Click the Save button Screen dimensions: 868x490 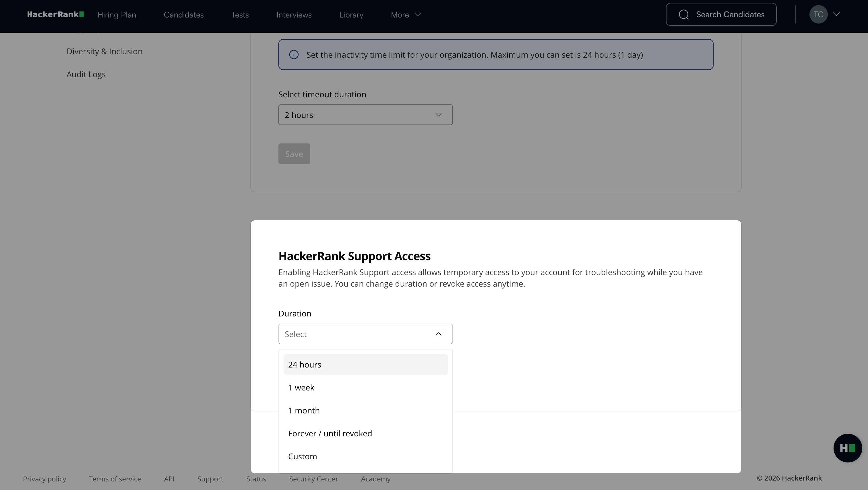tap(294, 154)
